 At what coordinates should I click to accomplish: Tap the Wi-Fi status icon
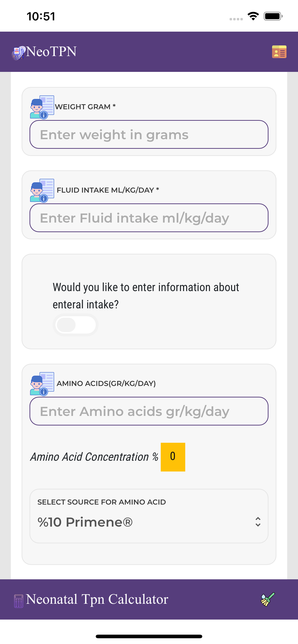253,16
